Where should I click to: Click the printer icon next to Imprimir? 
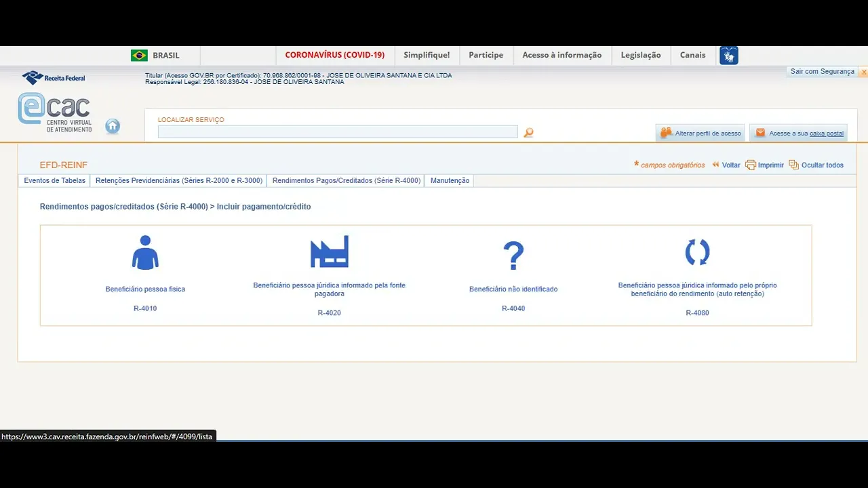[751, 165]
